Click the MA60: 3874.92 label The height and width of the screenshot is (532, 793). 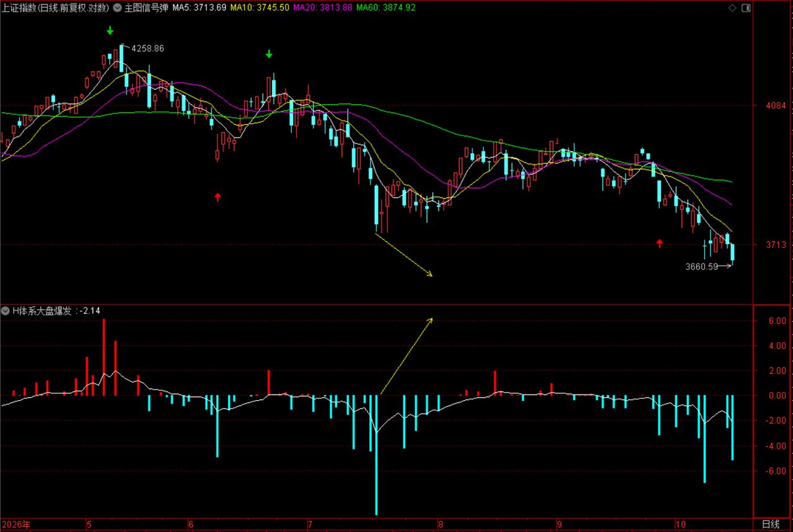click(385, 8)
